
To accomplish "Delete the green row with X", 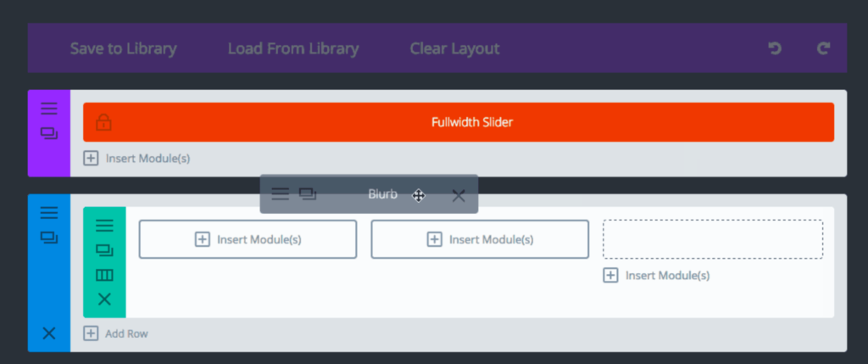I will [104, 300].
